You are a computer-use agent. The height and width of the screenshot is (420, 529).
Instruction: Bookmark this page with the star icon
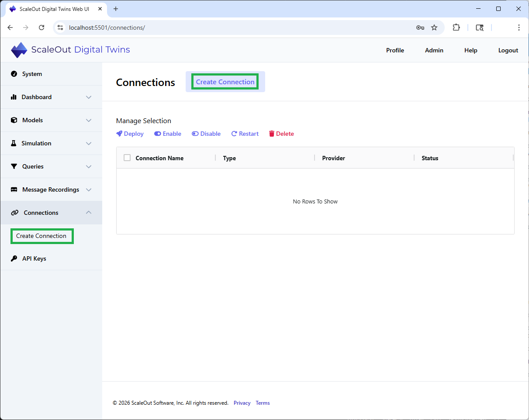coord(434,28)
